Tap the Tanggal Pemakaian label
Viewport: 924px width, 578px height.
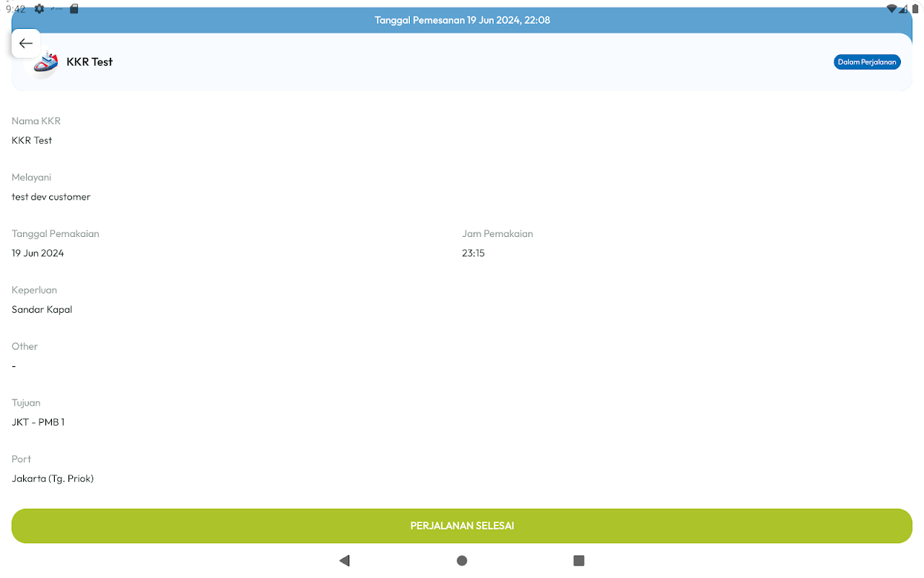pos(56,233)
